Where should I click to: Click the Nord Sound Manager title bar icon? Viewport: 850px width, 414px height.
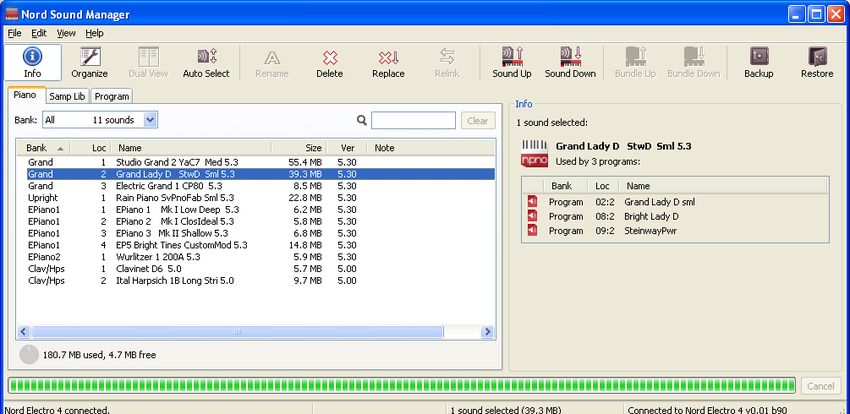(x=11, y=14)
